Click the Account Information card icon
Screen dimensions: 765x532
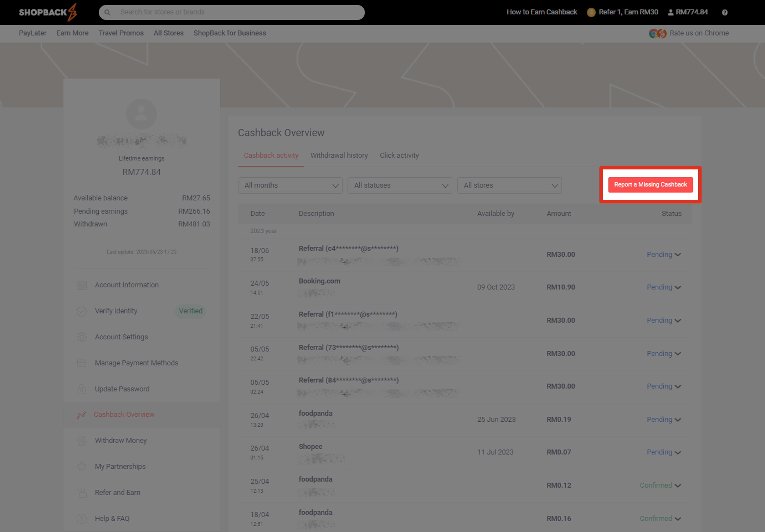(x=82, y=285)
